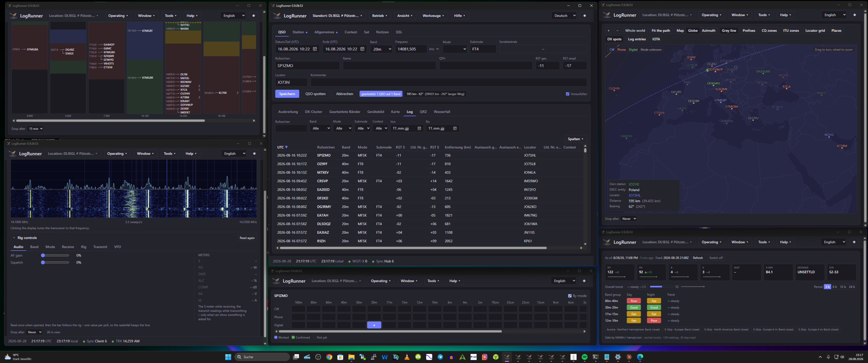Image resolution: width=868 pixels, height=363 pixels.
Task: Toggle the Log entries layer
Action: [637, 39]
